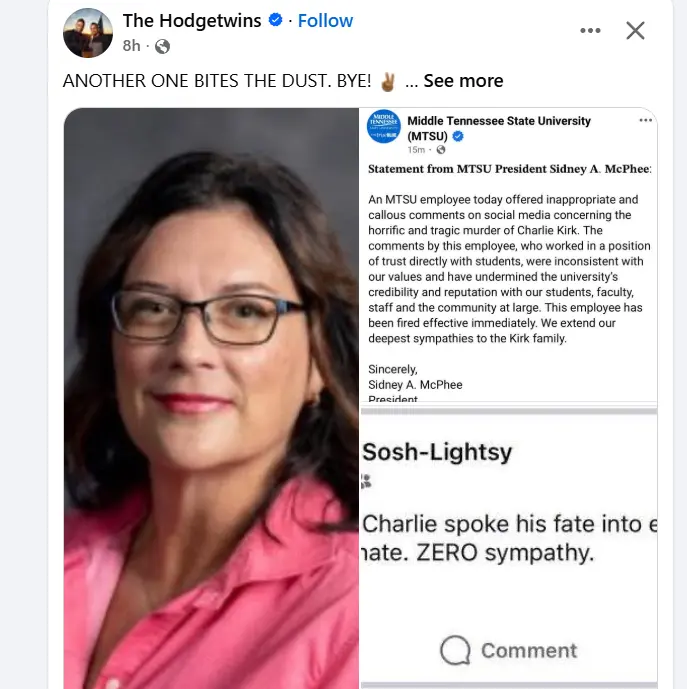This screenshot has height=689, width=687.
Task: Open The Hodgetwins page name link
Action: click(192, 21)
